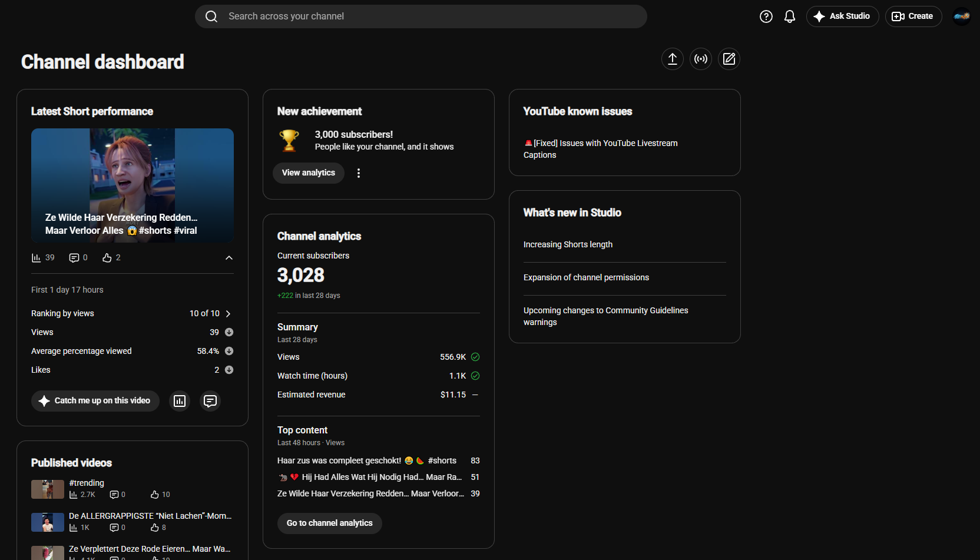Open Increasing Shorts length article
The height and width of the screenshot is (560, 980).
568,244
